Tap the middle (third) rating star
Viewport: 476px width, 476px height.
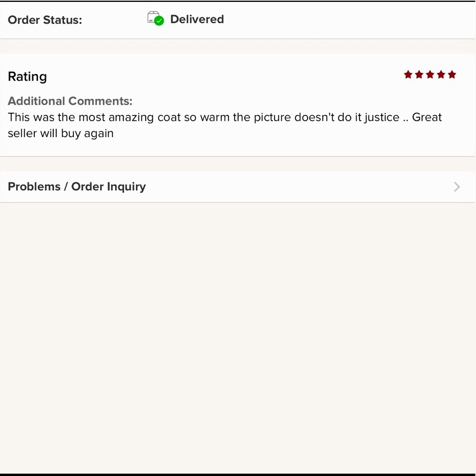(x=430, y=75)
